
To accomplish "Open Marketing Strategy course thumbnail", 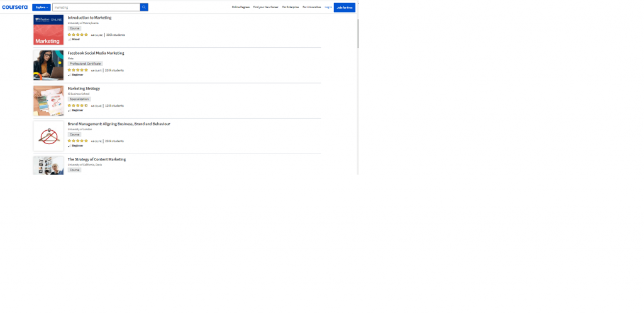I will click(48, 101).
